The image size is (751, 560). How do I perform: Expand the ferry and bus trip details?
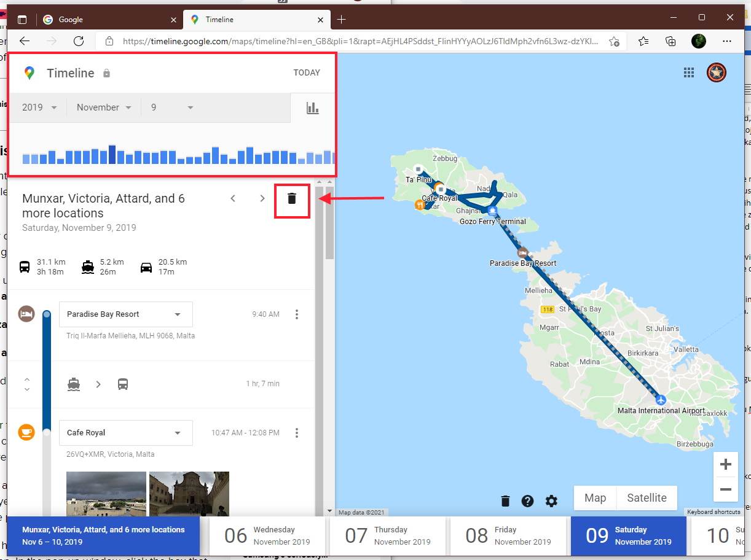point(27,384)
